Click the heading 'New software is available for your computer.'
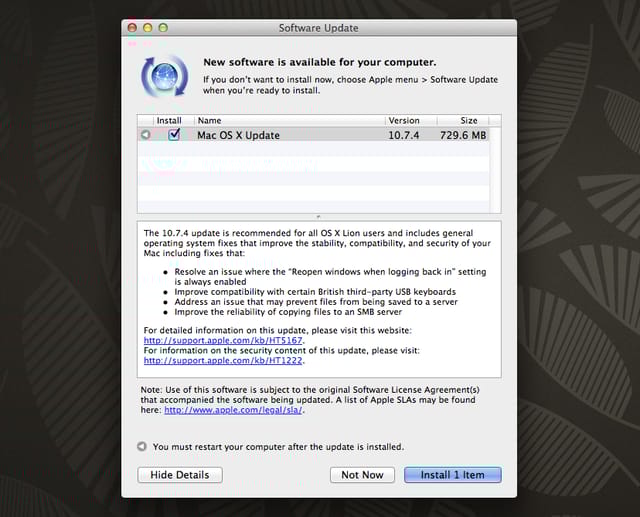The image size is (640, 517). tap(320, 62)
